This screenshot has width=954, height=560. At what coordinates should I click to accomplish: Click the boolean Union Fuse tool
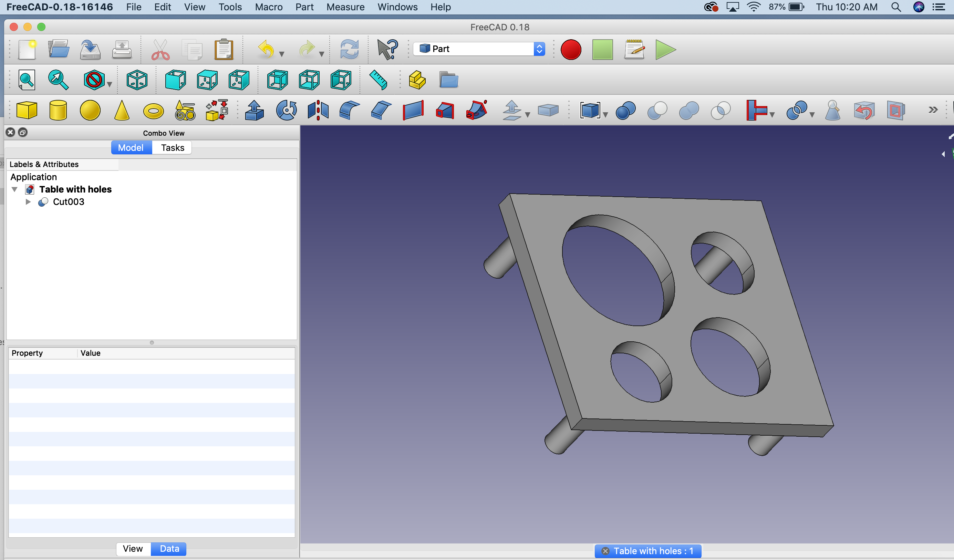(689, 111)
